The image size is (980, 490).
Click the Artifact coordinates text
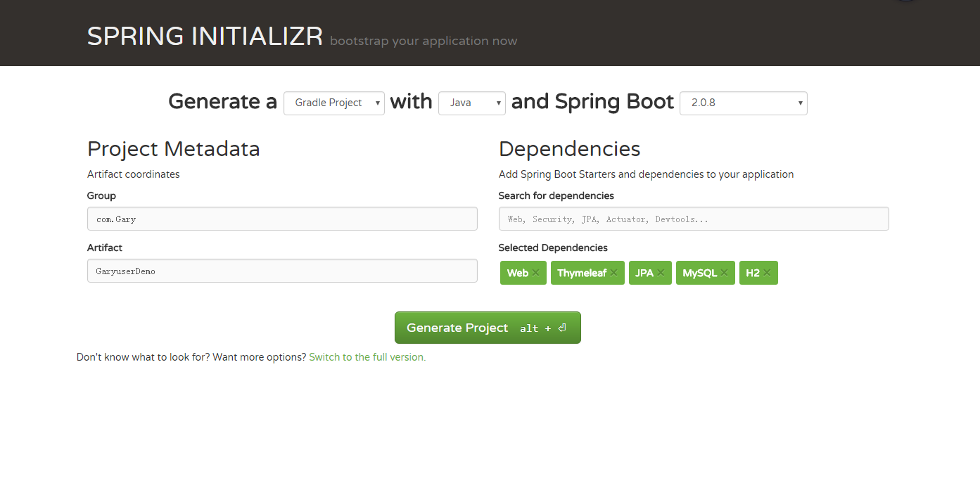pos(134,174)
